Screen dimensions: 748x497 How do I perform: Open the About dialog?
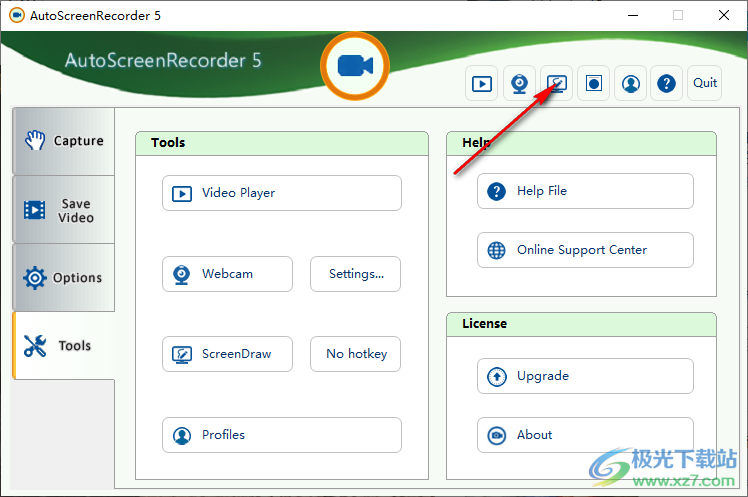[585, 435]
